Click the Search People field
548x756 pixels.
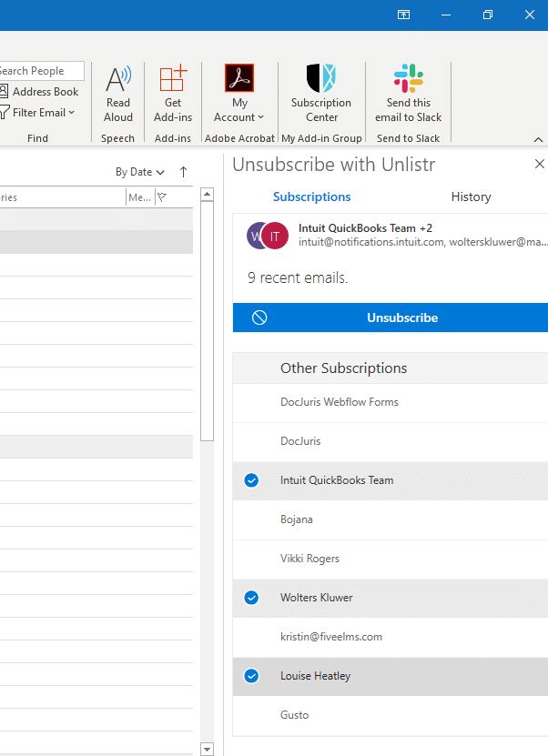coord(42,71)
